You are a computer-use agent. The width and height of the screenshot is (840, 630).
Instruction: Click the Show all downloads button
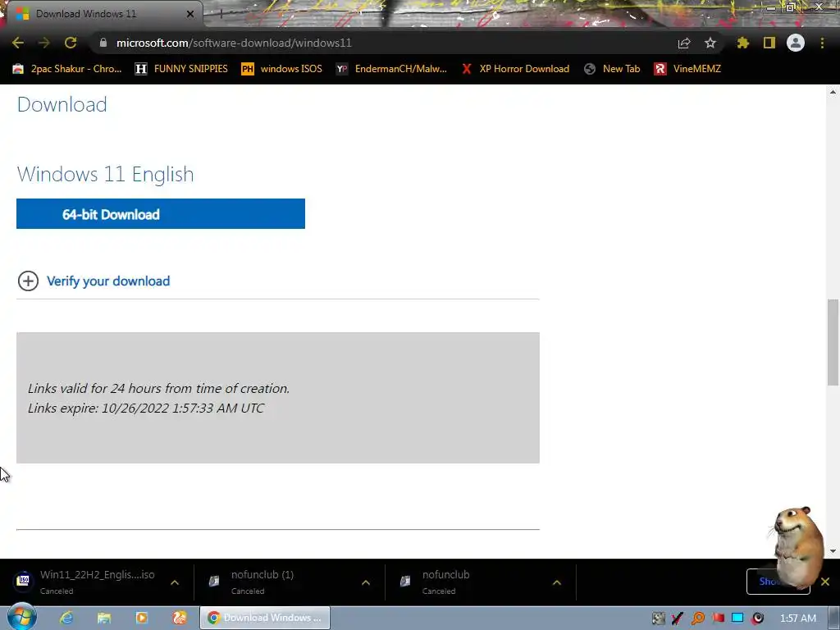click(x=778, y=582)
